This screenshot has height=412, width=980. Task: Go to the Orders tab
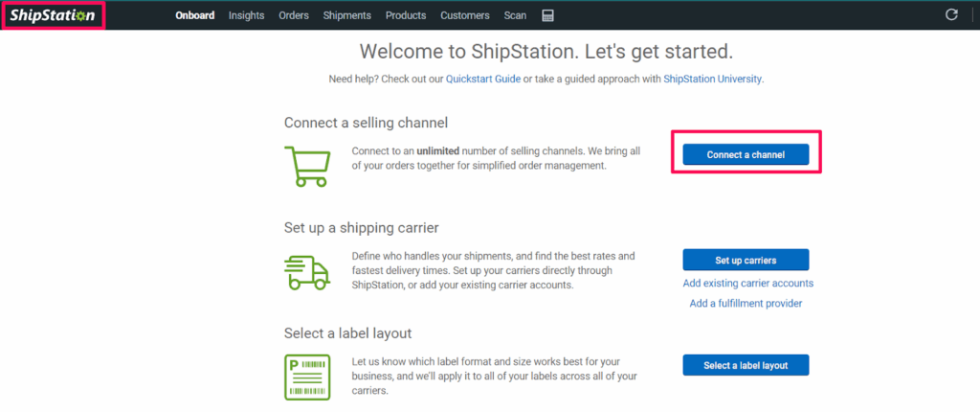294,15
